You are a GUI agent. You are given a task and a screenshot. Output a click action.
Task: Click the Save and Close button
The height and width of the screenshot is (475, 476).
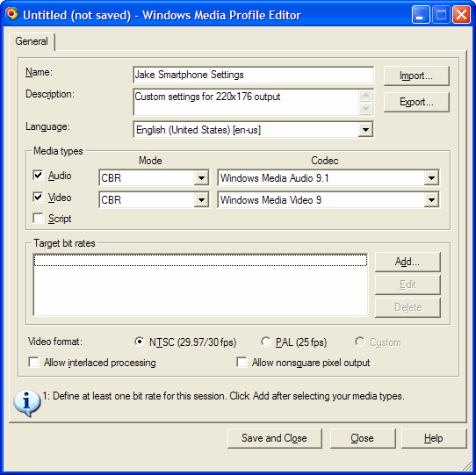pyautogui.click(x=274, y=438)
